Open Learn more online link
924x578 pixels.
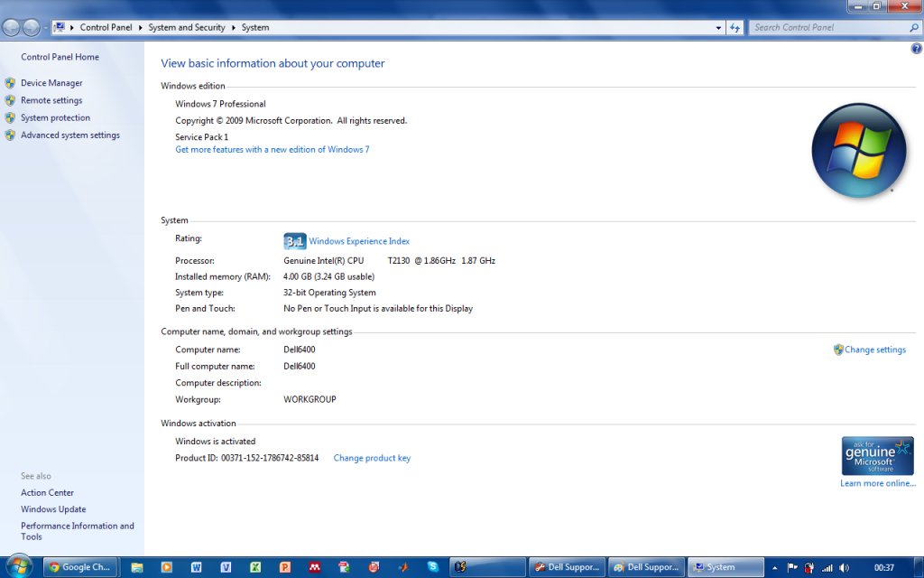click(878, 484)
